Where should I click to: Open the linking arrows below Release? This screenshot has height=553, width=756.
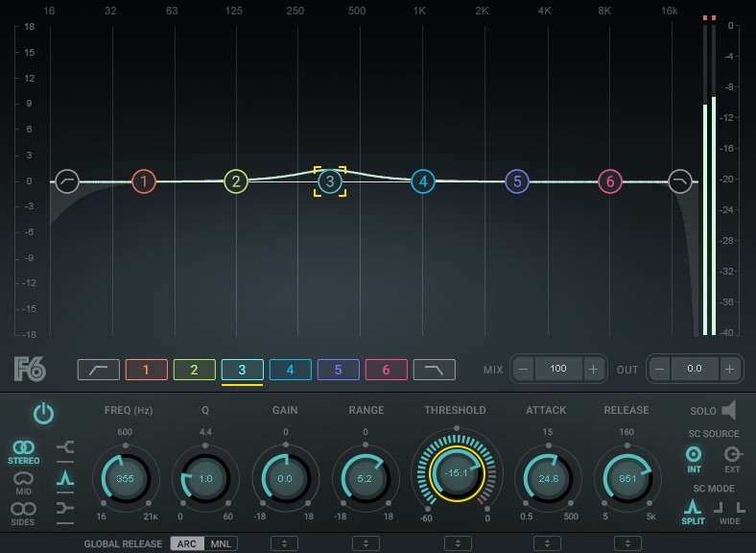(627, 543)
